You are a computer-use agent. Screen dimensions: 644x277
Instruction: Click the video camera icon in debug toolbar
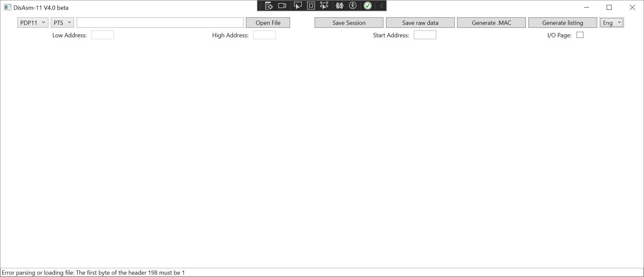(282, 6)
